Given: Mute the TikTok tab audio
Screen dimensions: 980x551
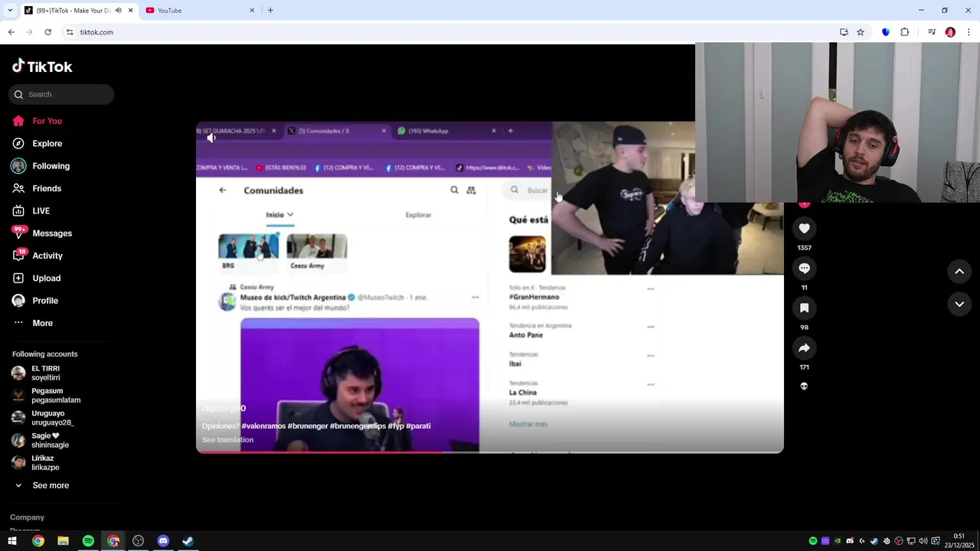Looking at the screenshot, I should (x=118, y=10).
